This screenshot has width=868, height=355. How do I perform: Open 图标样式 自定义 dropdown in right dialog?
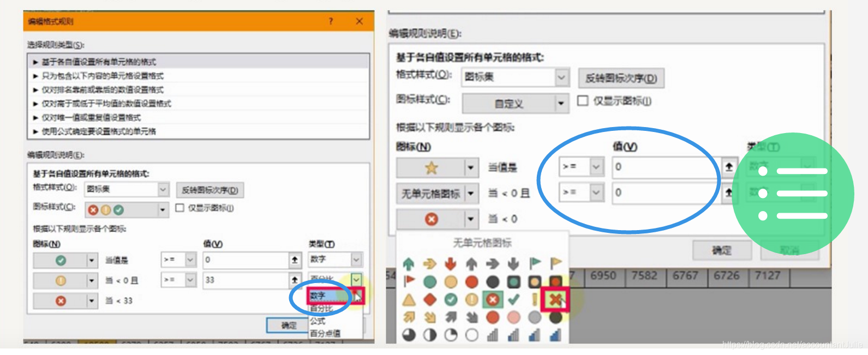(561, 103)
